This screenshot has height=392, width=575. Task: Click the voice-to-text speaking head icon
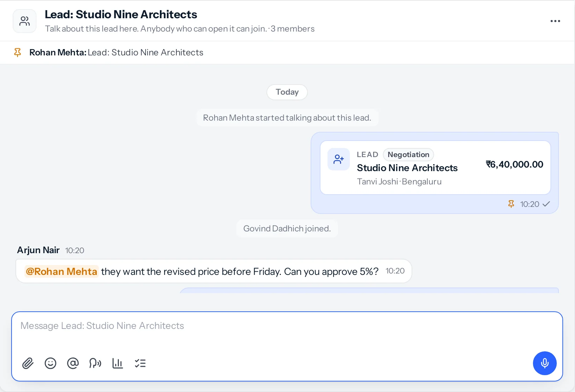[95, 363]
